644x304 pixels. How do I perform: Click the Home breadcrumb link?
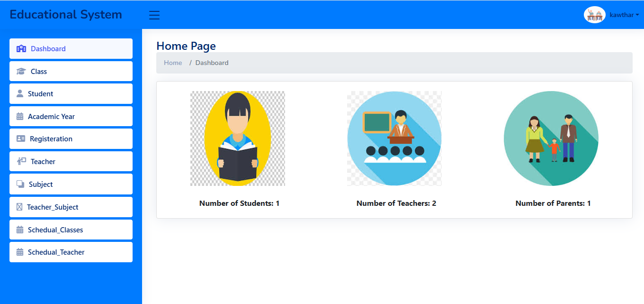tap(173, 63)
